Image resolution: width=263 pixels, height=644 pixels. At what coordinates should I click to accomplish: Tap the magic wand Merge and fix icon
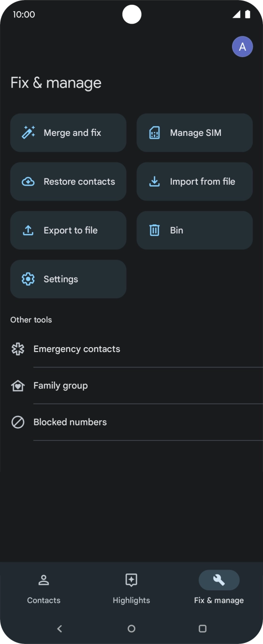pos(29,132)
